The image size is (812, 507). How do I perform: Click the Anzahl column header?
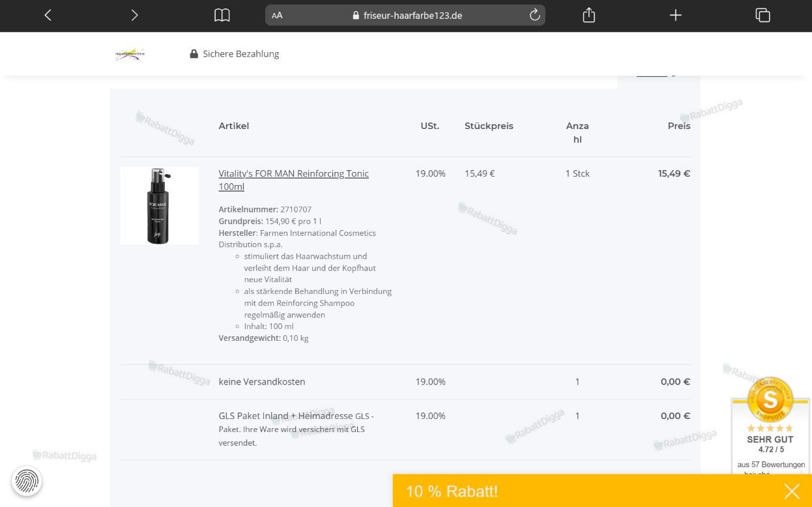(577, 132)
